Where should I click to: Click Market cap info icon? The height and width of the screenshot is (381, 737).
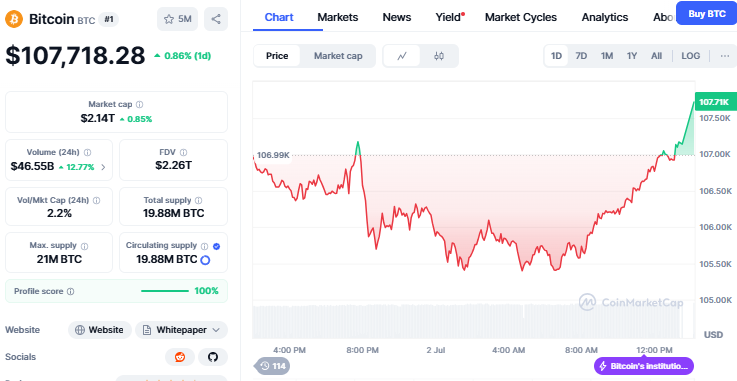pos(140,104)
